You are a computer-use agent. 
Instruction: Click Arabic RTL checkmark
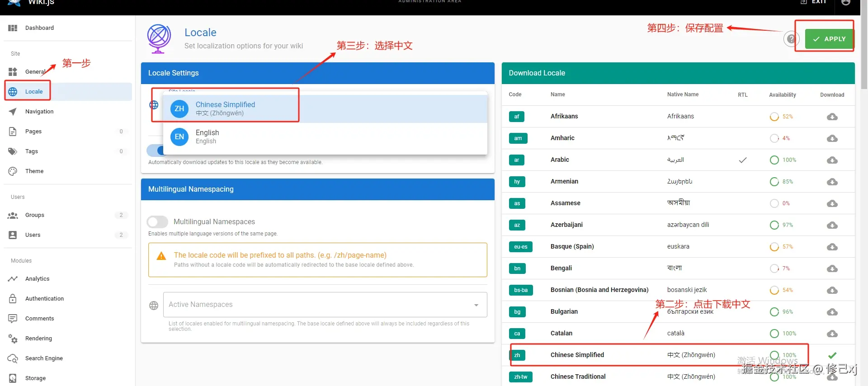743,160
